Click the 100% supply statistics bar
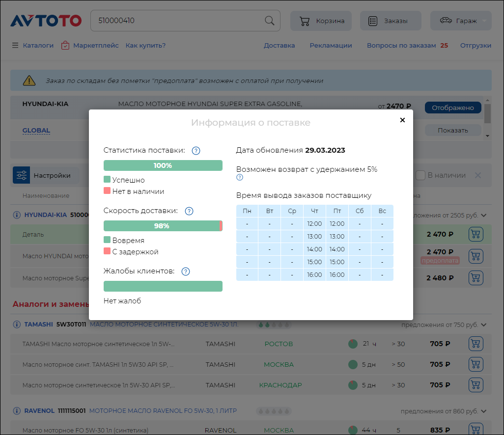The width and height of the screenshot is (504, 435). [x=163, y=165]
